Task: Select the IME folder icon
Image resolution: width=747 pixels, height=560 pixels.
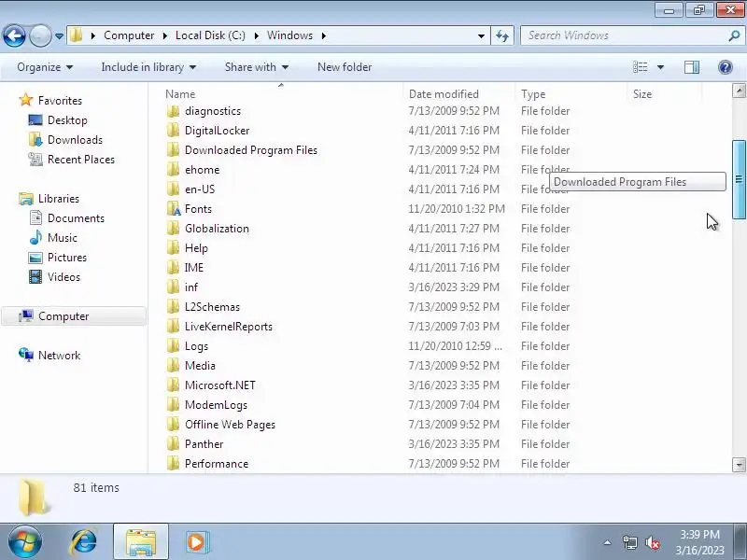Action: point(174,268)
